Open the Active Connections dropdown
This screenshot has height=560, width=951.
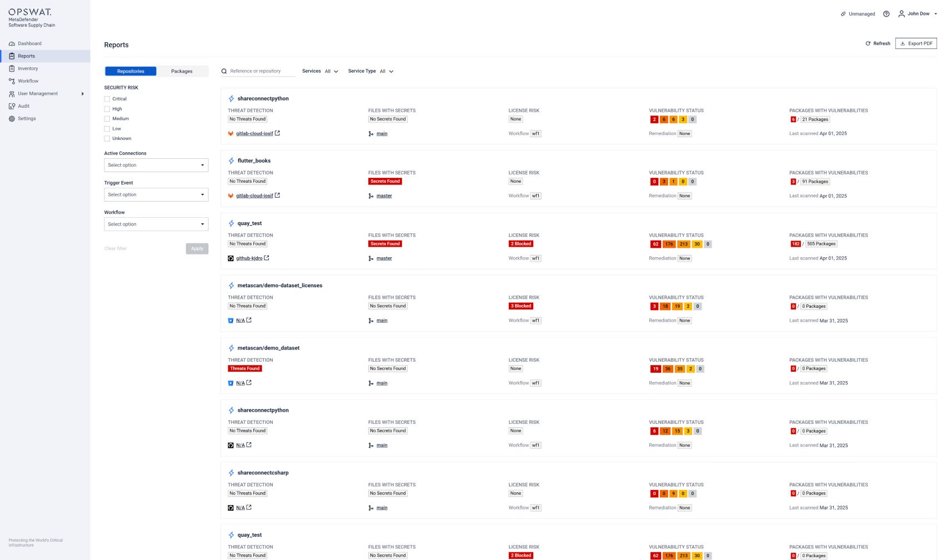(156, 165)
